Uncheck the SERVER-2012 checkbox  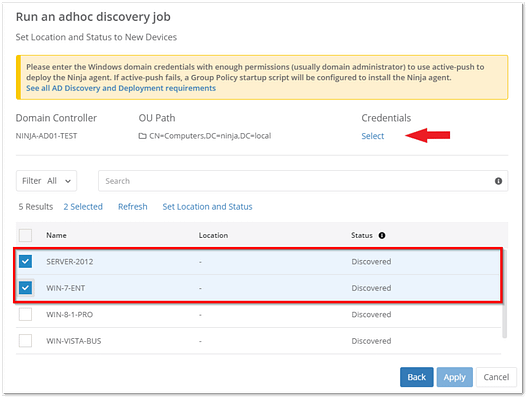[26, 262]
